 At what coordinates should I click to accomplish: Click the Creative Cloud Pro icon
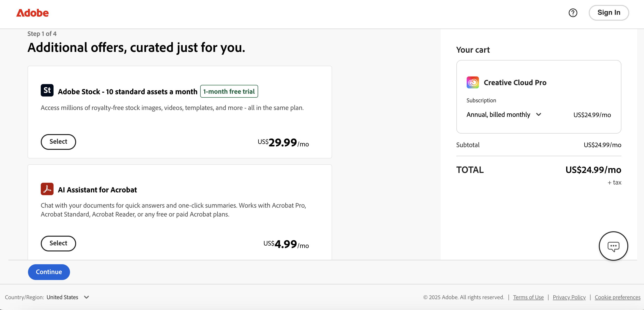coord(473,82)
